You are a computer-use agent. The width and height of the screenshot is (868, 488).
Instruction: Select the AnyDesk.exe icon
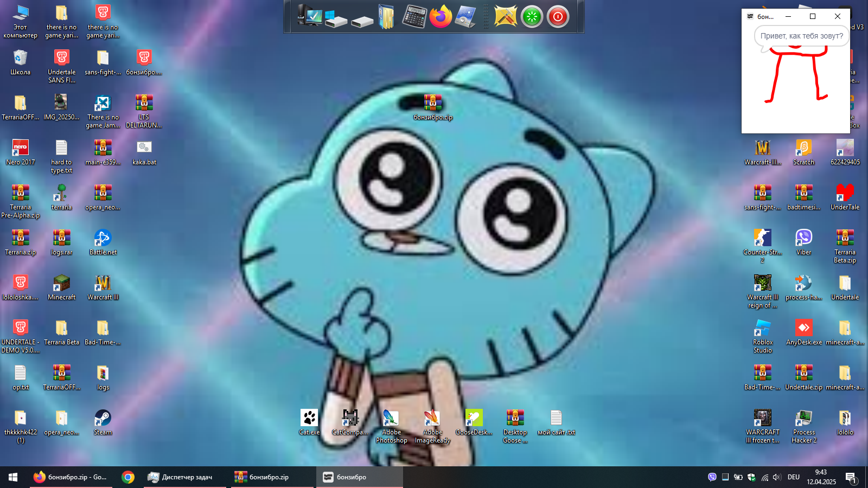click(803, 332)
